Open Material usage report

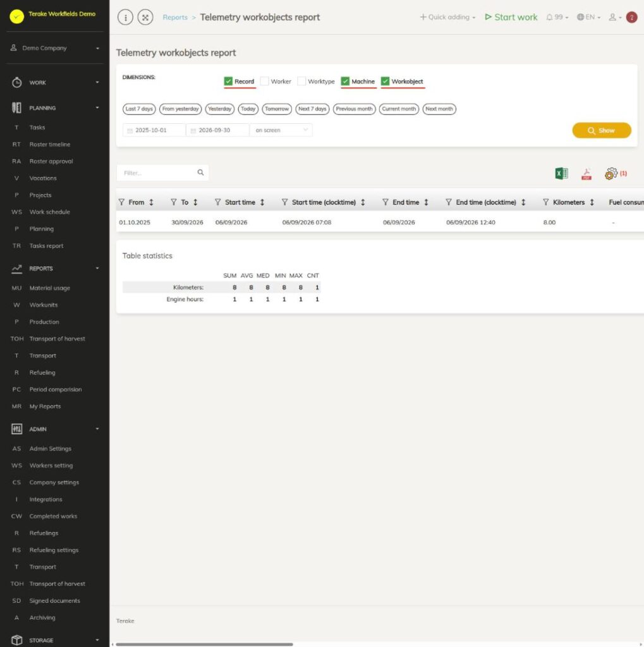[x=49, y=288]
